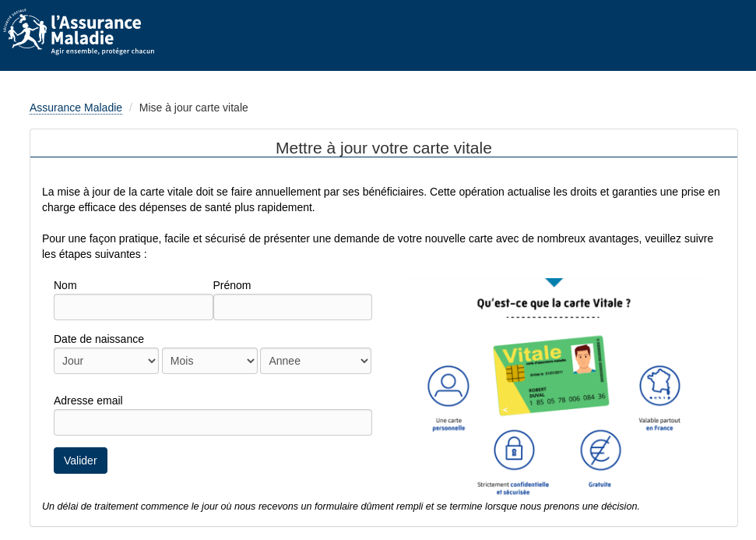756x540 pixels.
Task: Click into the Prénom text field
Action: click(x=293, y=307)
